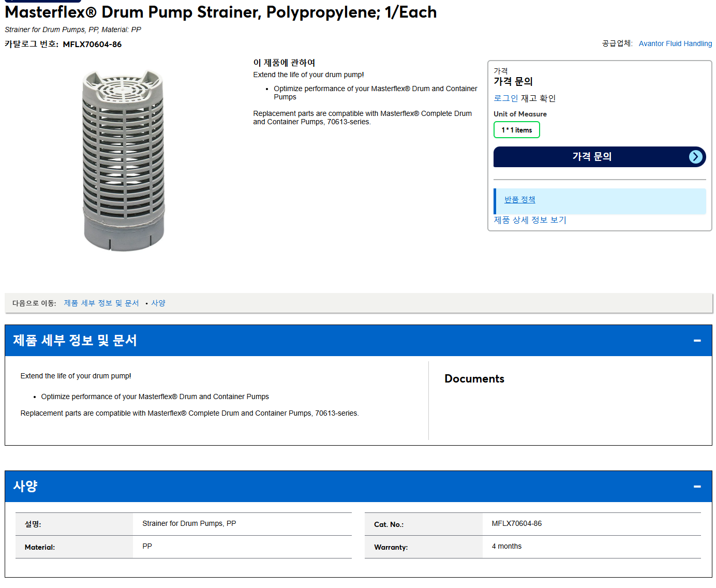716x588 pixels.
Task: Jump to 사양 via the anchor link
Action: click(x=158, y=303)
